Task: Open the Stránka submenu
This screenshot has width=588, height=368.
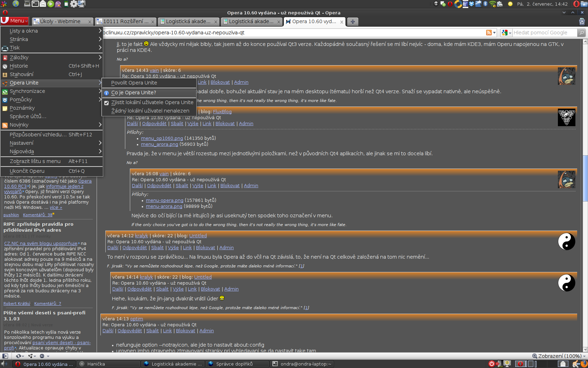Action: click(51, 39)
